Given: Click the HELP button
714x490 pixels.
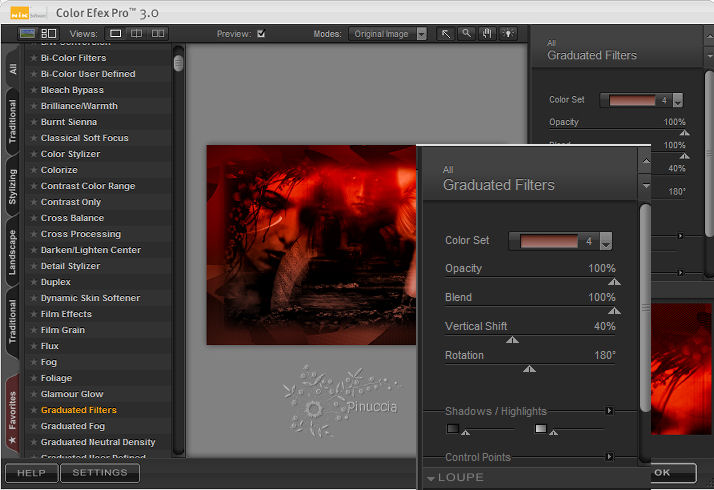Looking at the screenshot, I should click(31, 472).
